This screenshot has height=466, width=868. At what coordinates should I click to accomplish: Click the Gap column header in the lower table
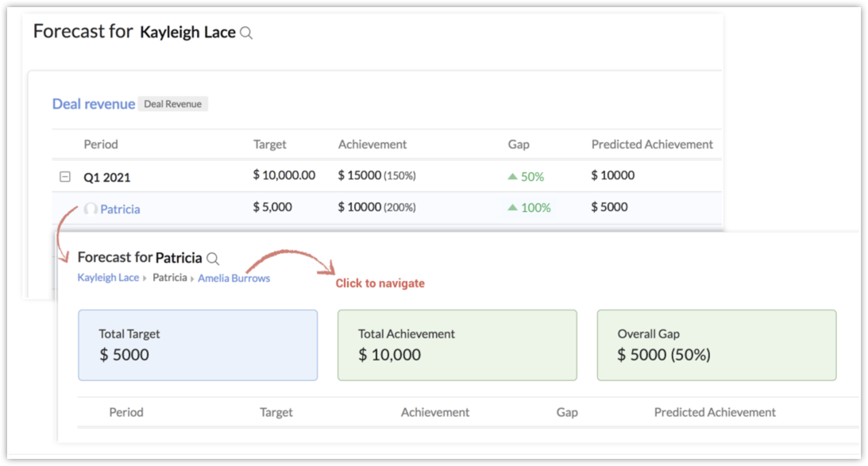point(567,412)
